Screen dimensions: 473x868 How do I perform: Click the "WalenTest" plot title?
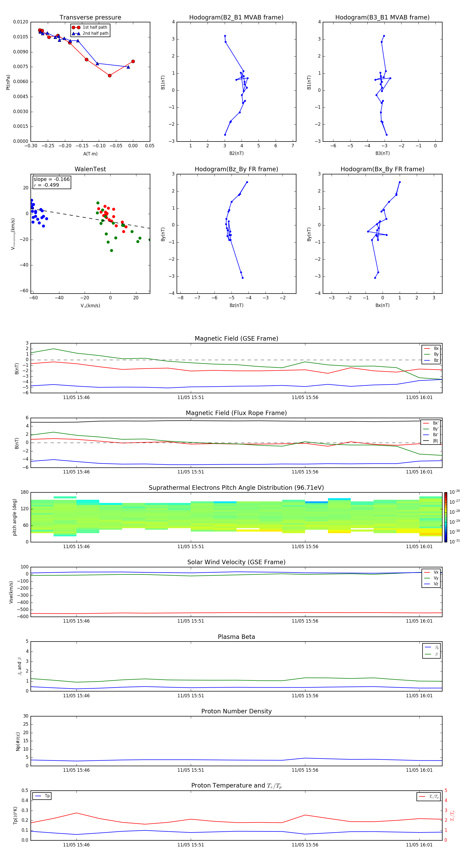(x=90, y=169)
